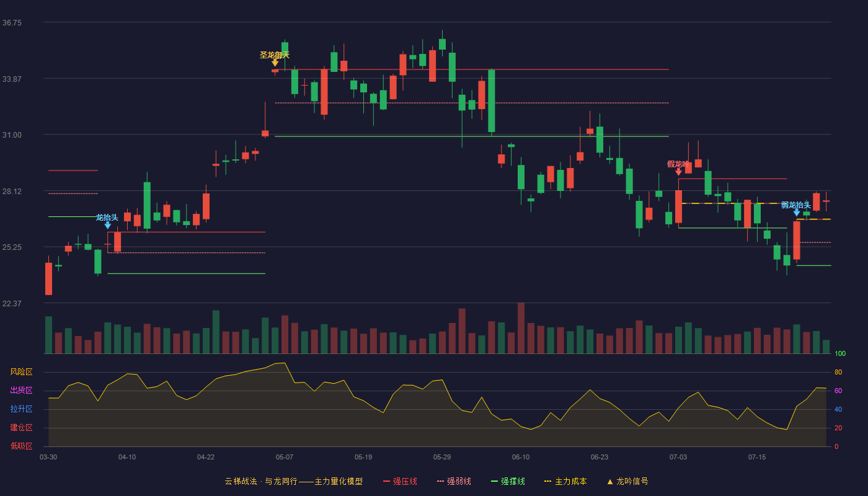Click the 风险区 zone label
The width and height of the screenshot is (868, 496).
tap(21, 372)
